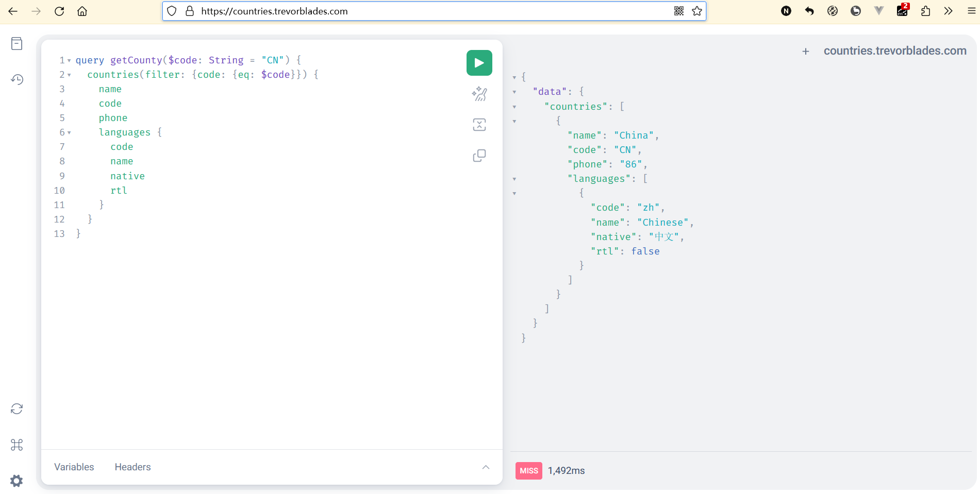
Task: Reload the current page
Action: pos(59,11)
